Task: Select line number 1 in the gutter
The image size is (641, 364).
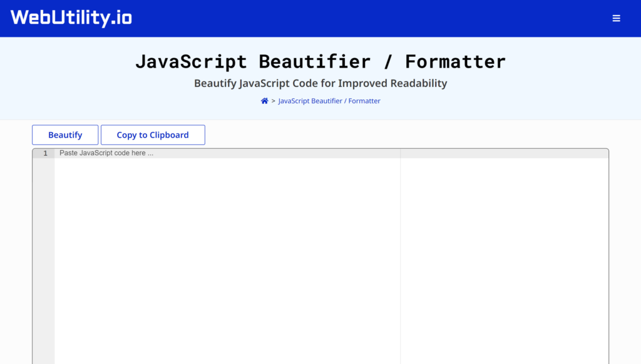Action: pyautogui.click(x=45, y=153)
